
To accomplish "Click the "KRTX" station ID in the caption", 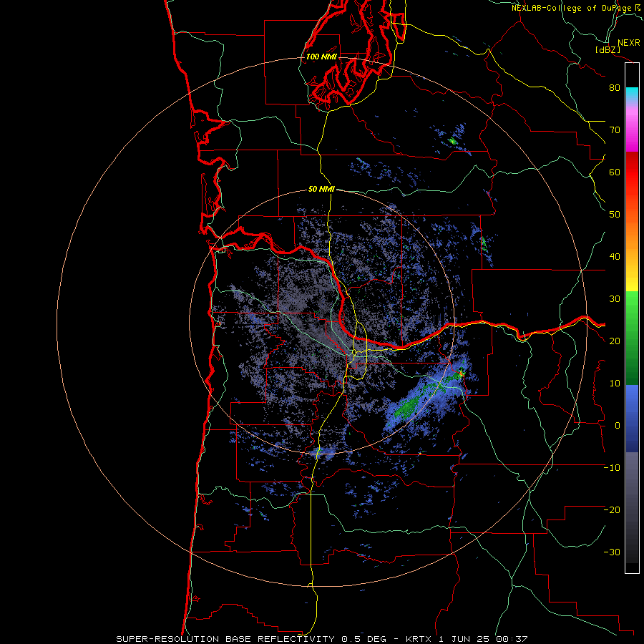I will (x=417, y=639).
